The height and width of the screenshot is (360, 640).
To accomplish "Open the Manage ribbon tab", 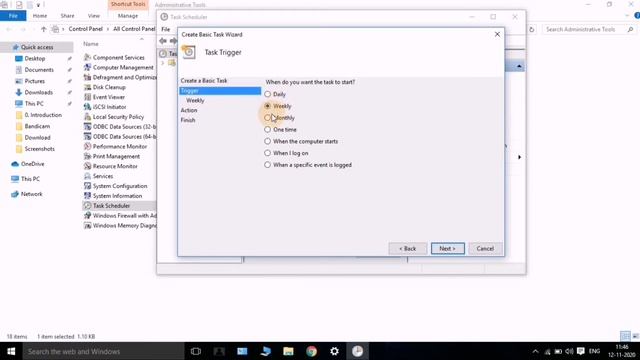I will 128,16.
